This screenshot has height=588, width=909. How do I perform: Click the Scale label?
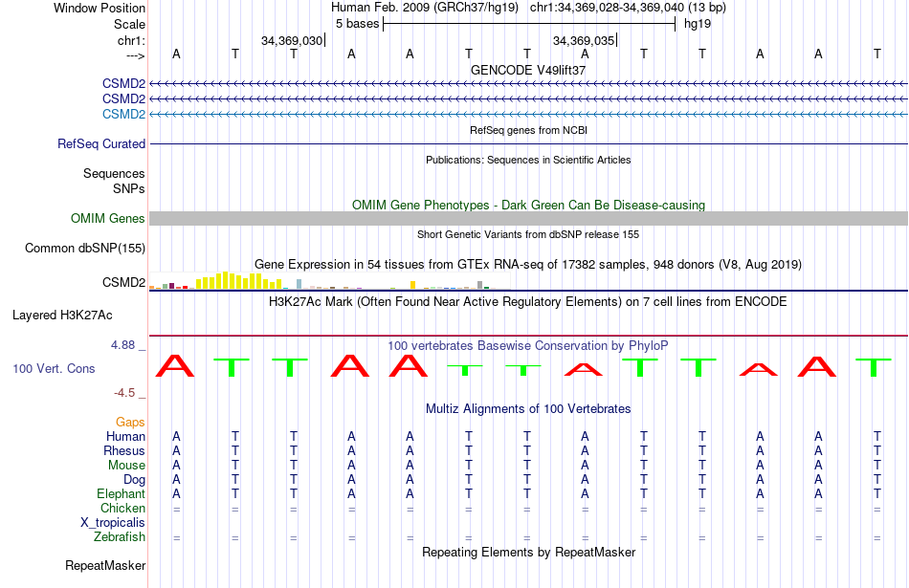[129, 24]
